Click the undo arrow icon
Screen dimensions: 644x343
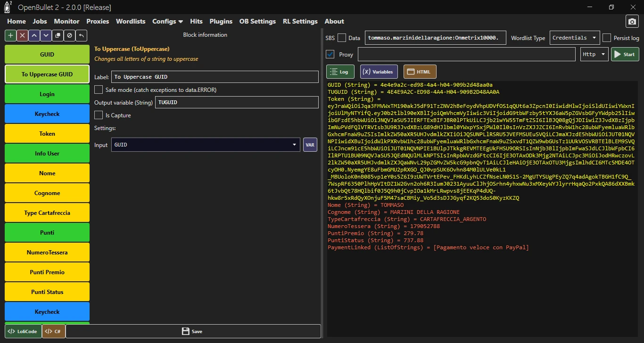pos(81,35)
